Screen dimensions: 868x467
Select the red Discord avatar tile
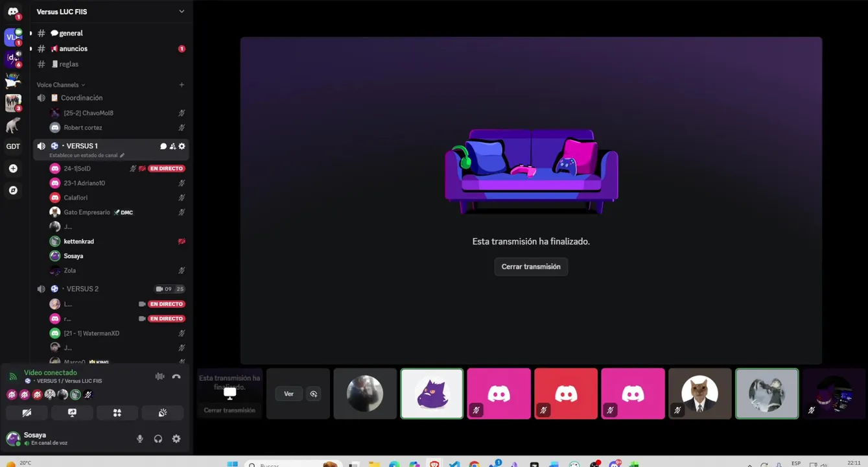566,394
